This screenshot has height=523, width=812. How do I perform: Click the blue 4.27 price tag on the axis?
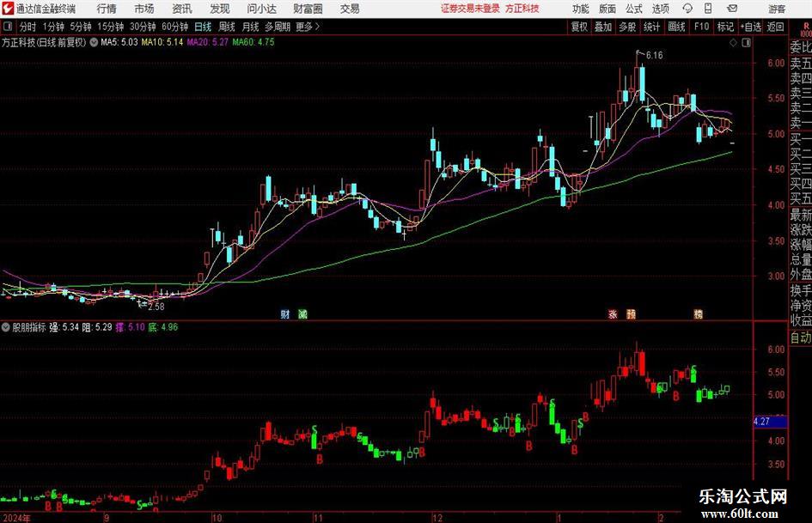tap(770, 422)
